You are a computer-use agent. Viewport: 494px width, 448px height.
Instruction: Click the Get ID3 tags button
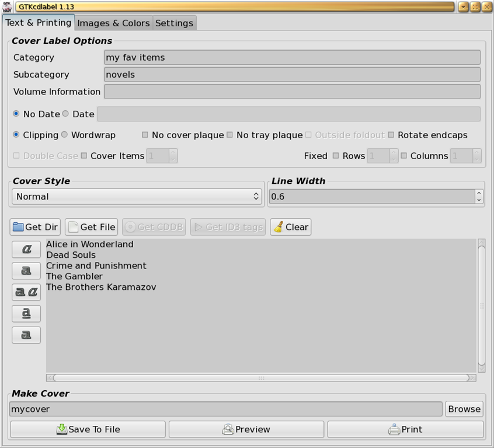228,227
